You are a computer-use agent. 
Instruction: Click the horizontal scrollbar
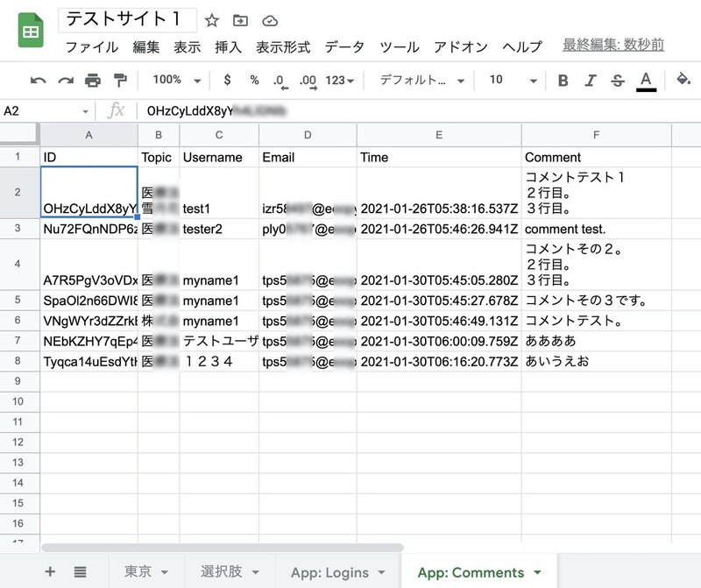223,548
